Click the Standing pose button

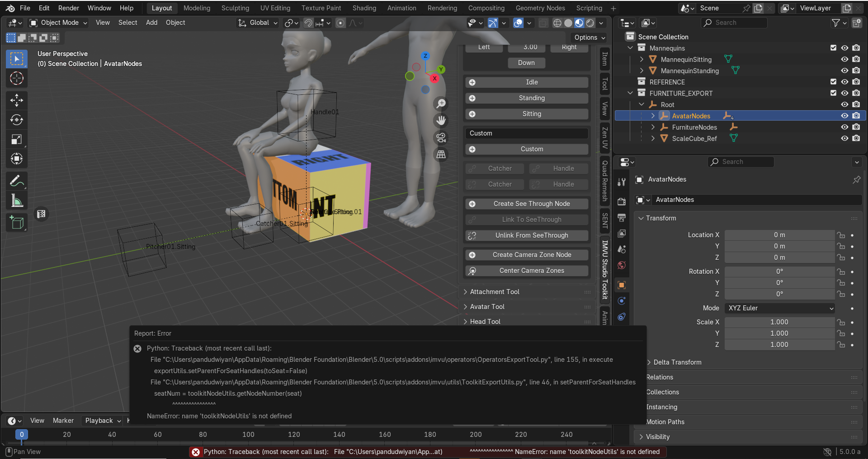[527, 98]
